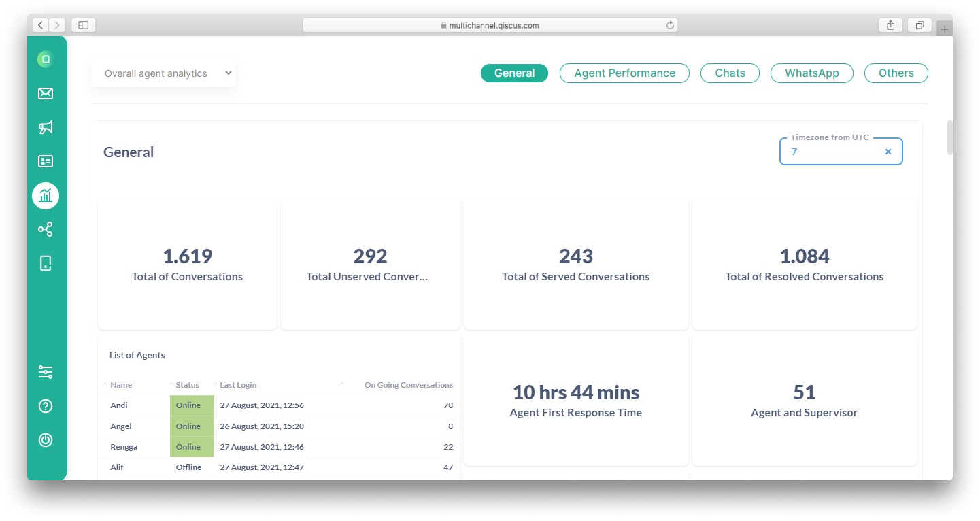
Task: Click the Total Unserved Conversations card
Action: (370, 264)
